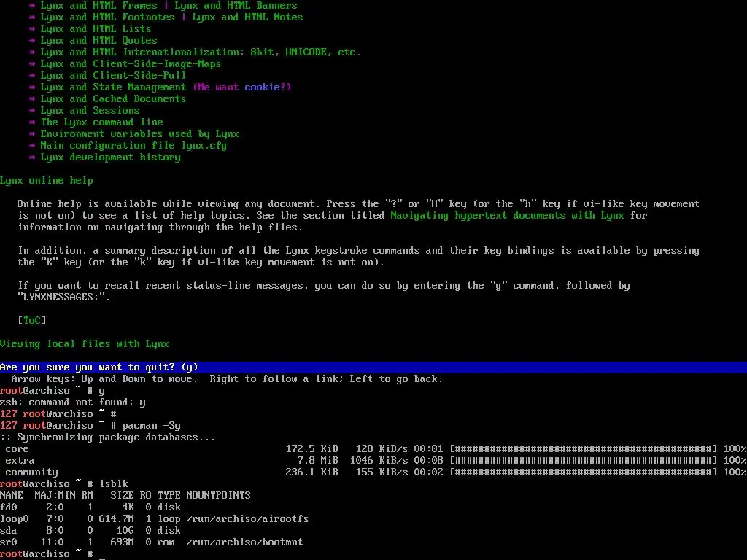Open 'The Lynx command line' link
747x560 pixels.
click(102, 122)
